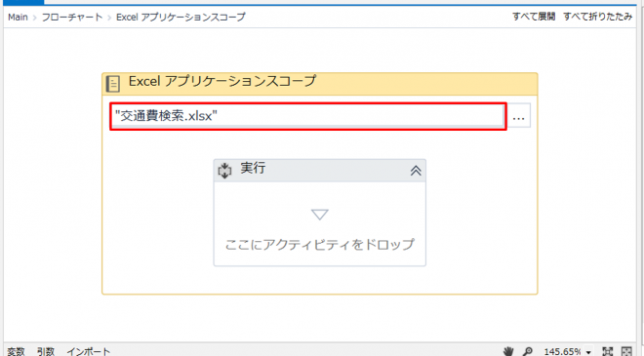Open the 引数 panel tab
644x356 pixels.
click(46, 351)
